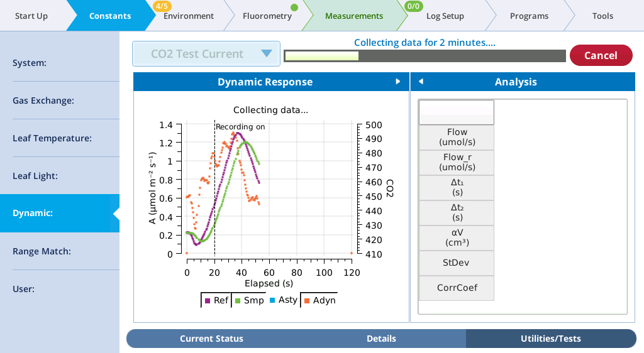The image size is (644, 353).
Task: Click the 0/0 badge on Log Setup
Action: 413,6
